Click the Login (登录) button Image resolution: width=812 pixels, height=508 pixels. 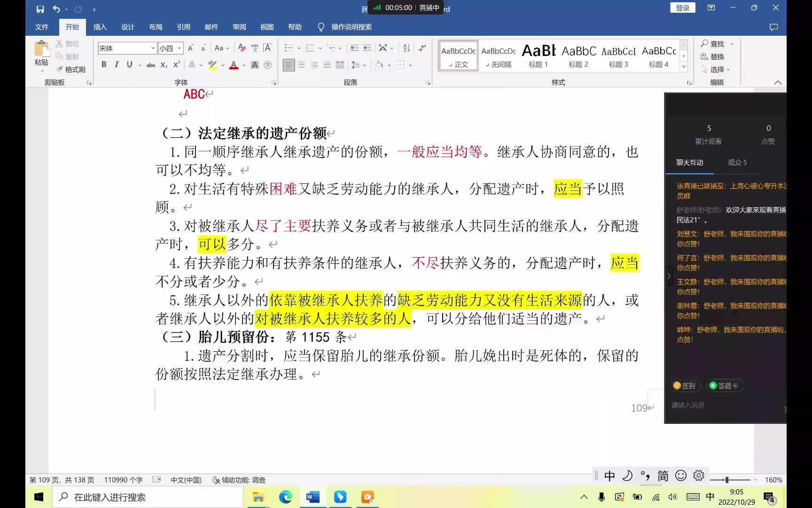(682, 8)
